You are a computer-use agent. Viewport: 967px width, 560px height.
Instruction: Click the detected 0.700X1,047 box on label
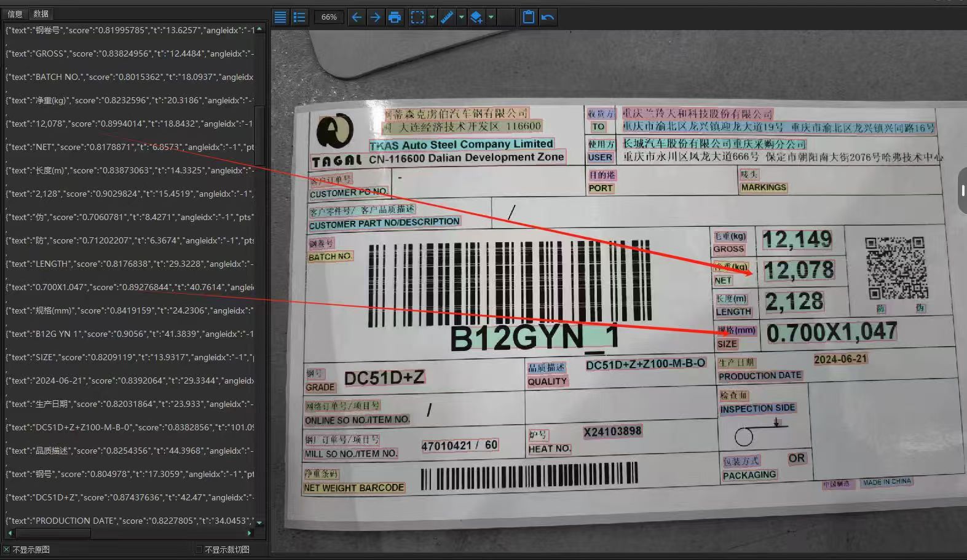click(832, 333)
